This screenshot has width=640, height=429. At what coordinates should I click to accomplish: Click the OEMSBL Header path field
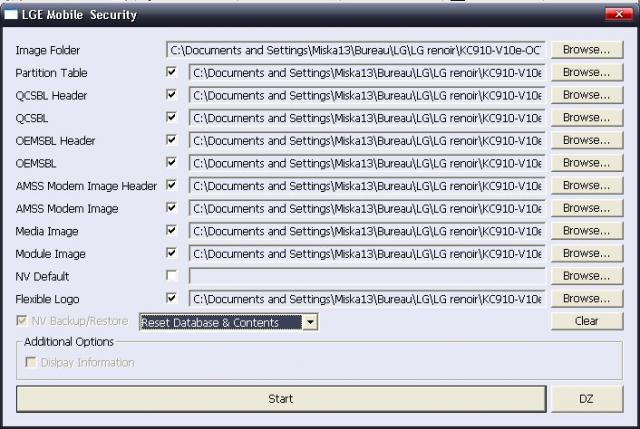pyautogui.click(x=367, y=141)
